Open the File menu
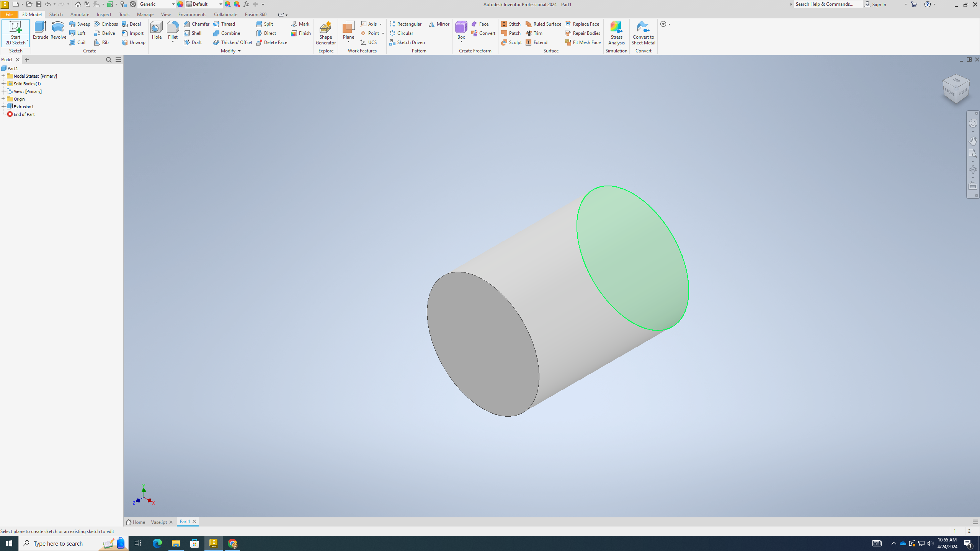Viewport: 980px width, 551px height. (9, 14)
